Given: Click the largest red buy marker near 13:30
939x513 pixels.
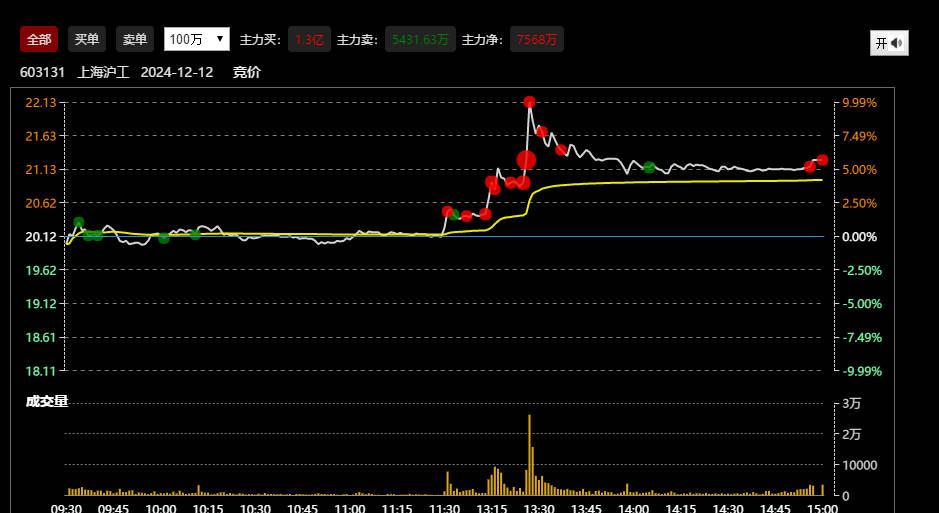Looking at the screenshot, I should [x=526, y=160].
